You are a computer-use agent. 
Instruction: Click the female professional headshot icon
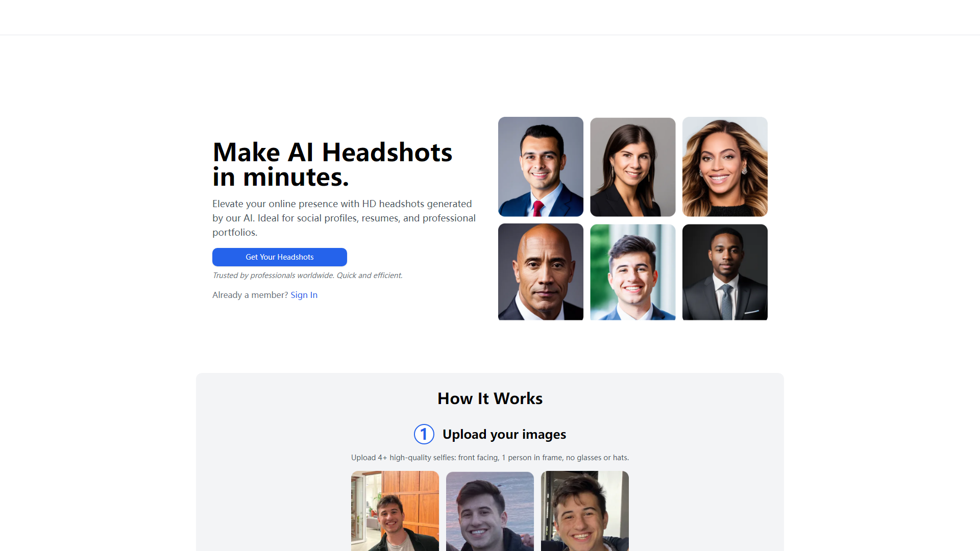point(633,166)
